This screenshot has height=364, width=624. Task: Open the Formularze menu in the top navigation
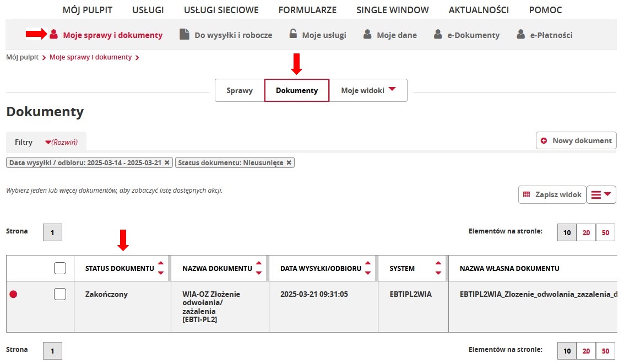[307, 10]
